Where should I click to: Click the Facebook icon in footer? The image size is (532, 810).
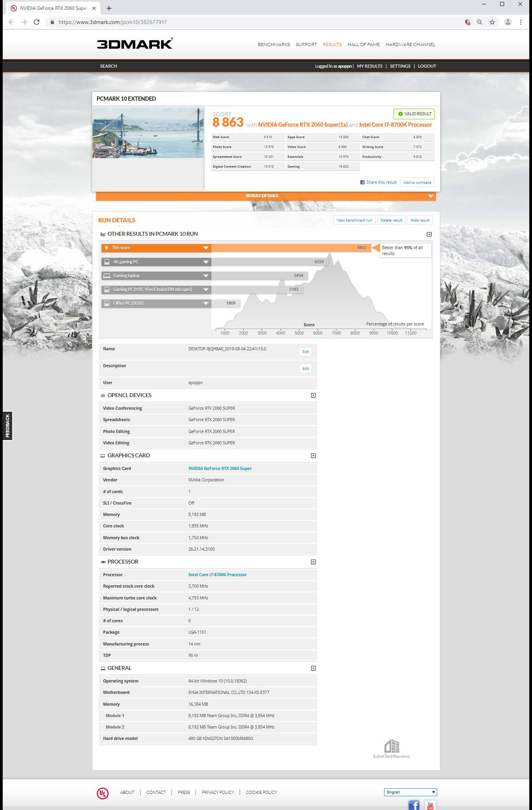(x=414, y=804)
